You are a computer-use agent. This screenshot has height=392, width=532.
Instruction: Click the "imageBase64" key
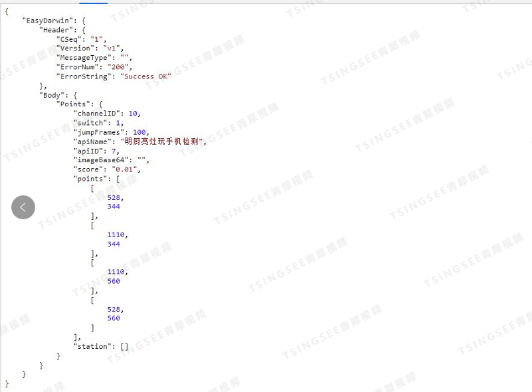pyautogui.click(x=101, y=160)
